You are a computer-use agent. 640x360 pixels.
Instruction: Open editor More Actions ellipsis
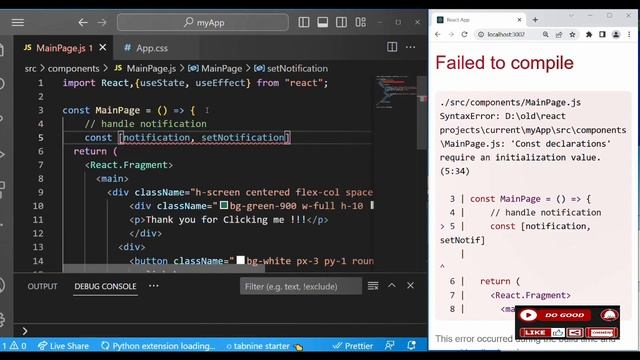coord(410,47)
